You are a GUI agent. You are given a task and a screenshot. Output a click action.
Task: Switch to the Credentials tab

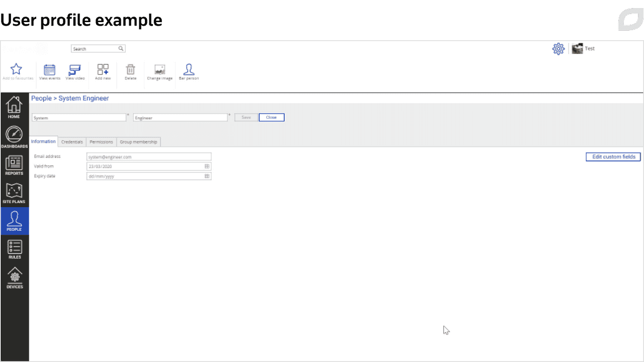coord(72,142)
